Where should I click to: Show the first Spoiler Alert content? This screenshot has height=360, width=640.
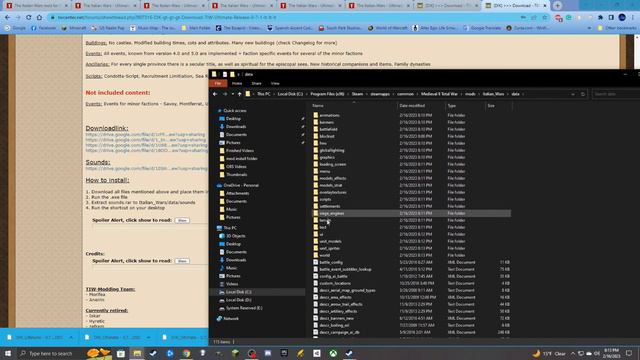point(182,220)
